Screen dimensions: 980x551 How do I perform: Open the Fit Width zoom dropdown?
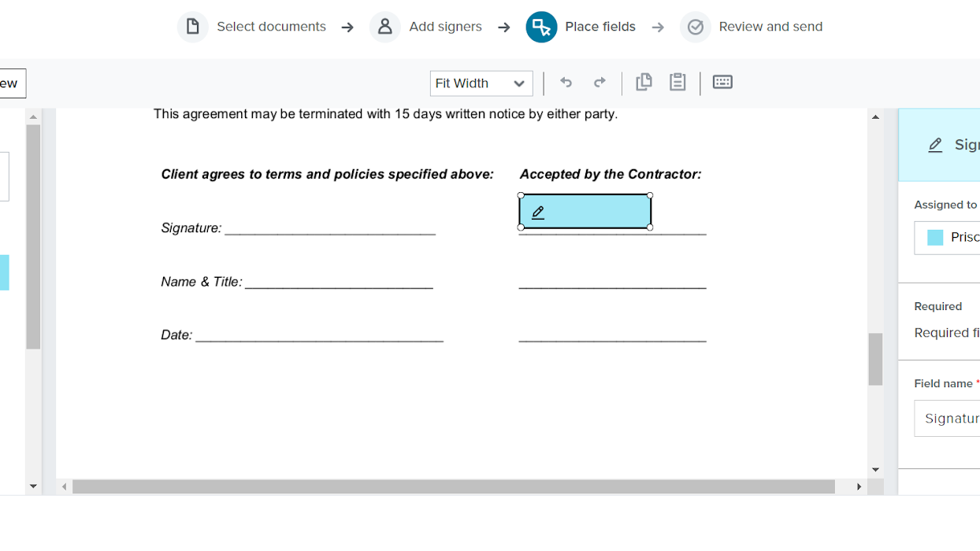[x=481, y=83]
